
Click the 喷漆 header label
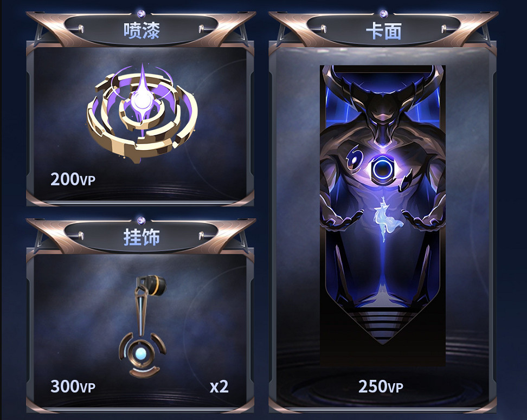click(x=142, y=31)
